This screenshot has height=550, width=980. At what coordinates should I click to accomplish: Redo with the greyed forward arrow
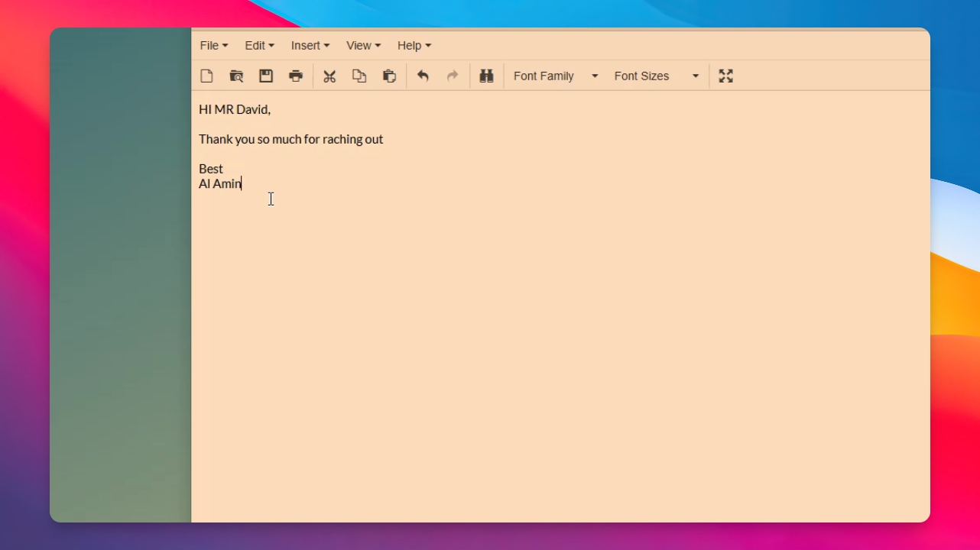pos(453,76)
